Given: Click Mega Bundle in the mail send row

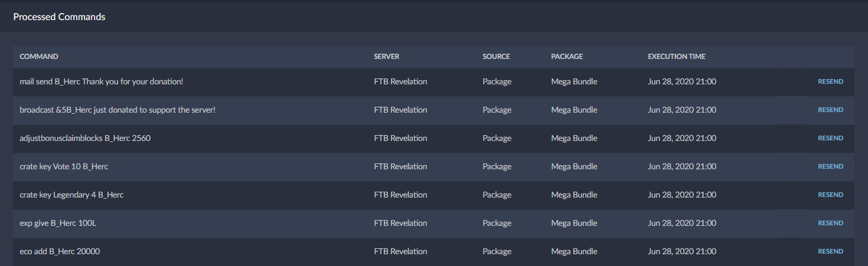Looking at the screenshot, I should pos(574,81).
